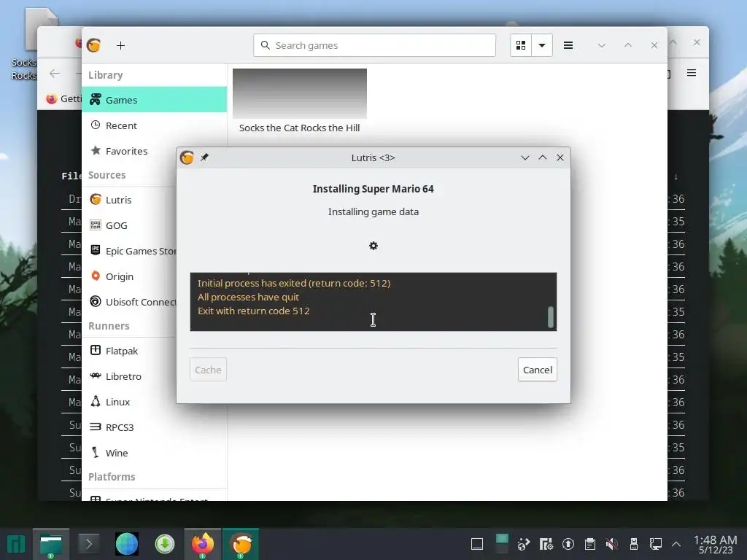Toggle the pin icon on Lutris dialog
Image resolution: width=747 pixels, height=560 pixels.
pyautogui.click(x=204, y=157)
